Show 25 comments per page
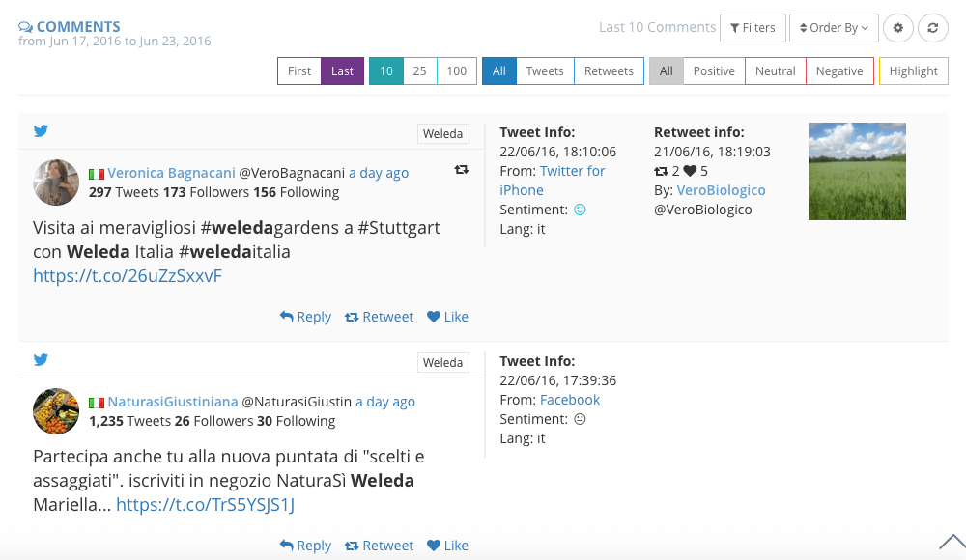Image resolution: width=966 pixels, height=560 pixels. [x=420, y=70]
